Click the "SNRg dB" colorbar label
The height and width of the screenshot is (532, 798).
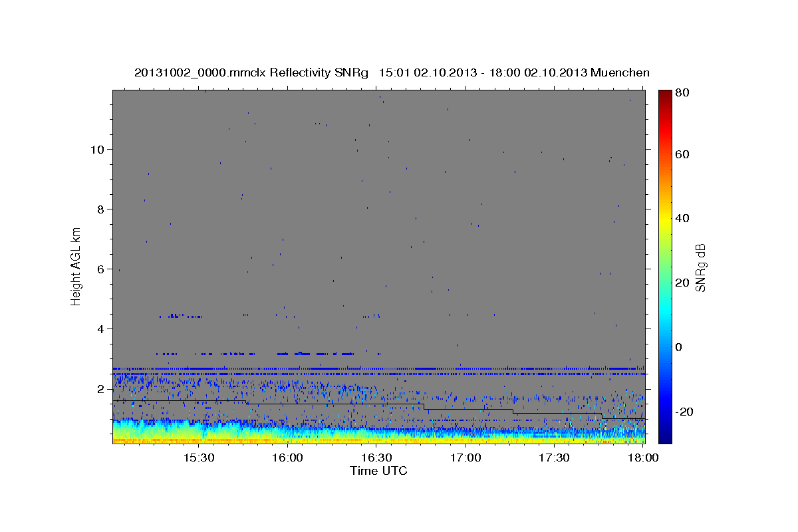click(x=700, y=267)
